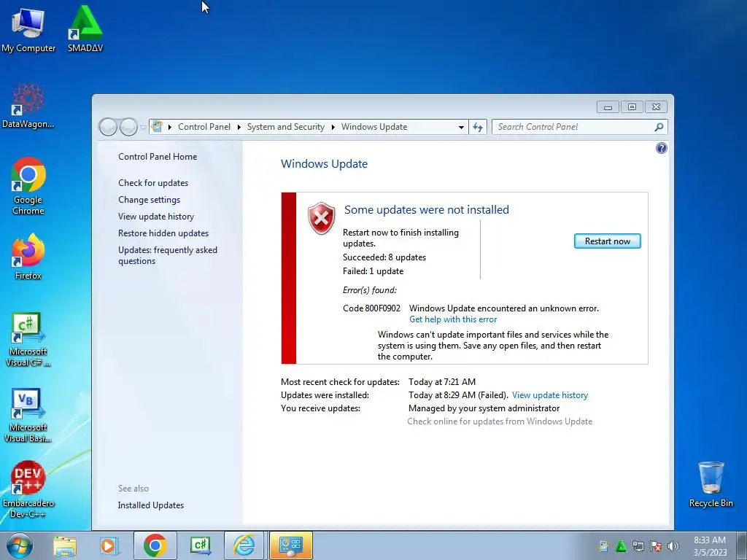This screenshot has width=747, height=560.
Task: Select System and Security breadcrumb
Action: (x=285, y=127)
